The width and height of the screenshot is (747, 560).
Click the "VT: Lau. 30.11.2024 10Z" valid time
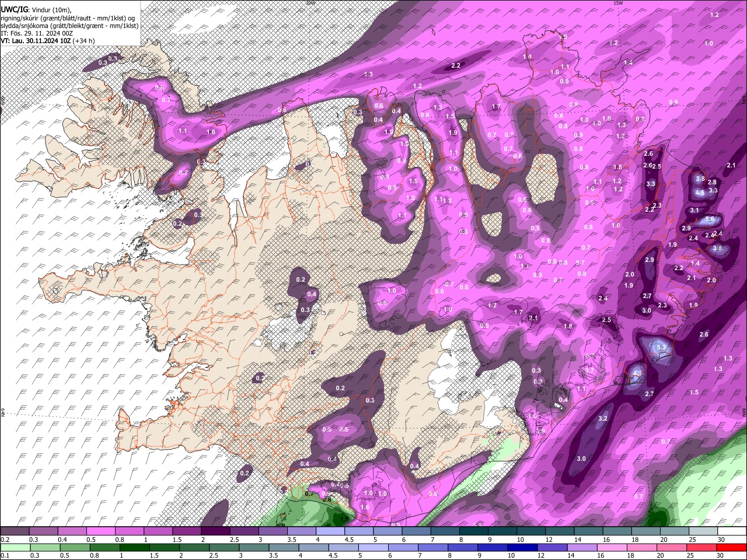(36, 41)
